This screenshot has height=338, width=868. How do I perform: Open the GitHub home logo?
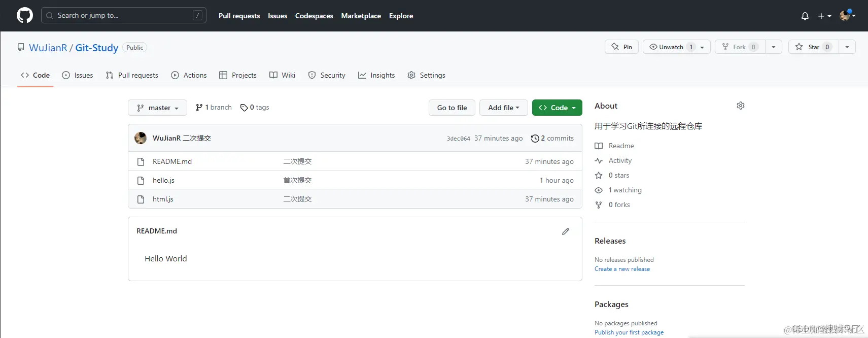point(24,15)
